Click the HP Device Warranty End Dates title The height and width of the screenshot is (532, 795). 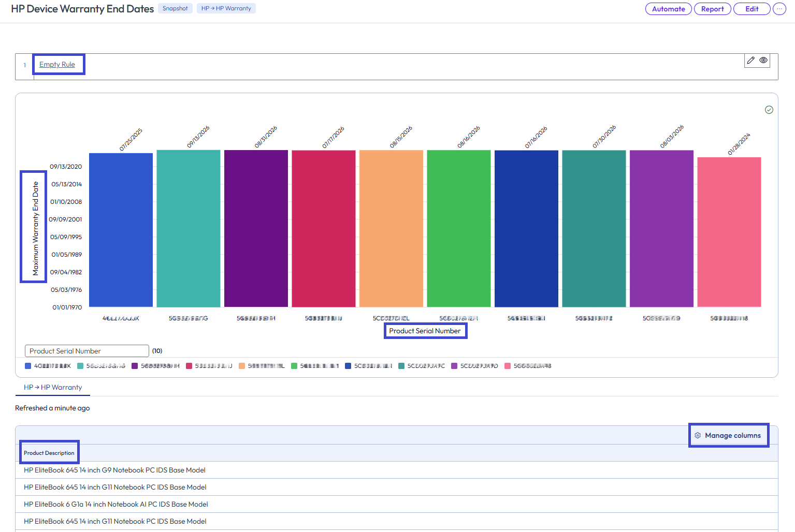click(x=82, y=9)
